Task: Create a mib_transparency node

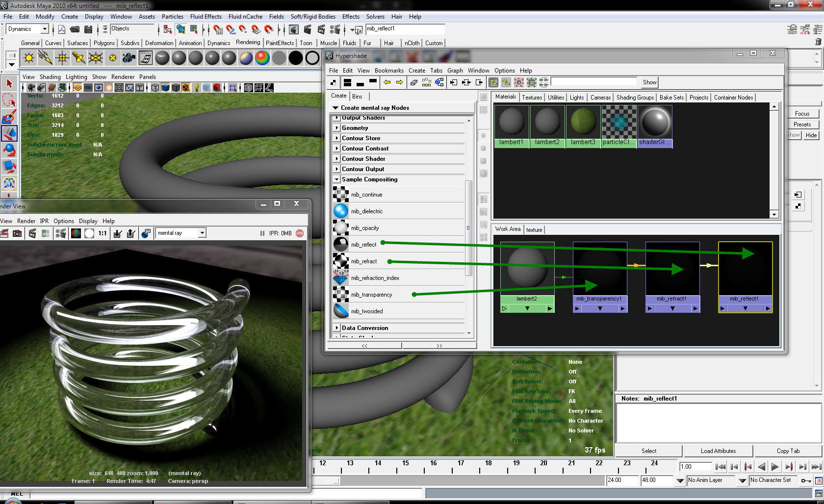Action: click(x=371, y=295)
